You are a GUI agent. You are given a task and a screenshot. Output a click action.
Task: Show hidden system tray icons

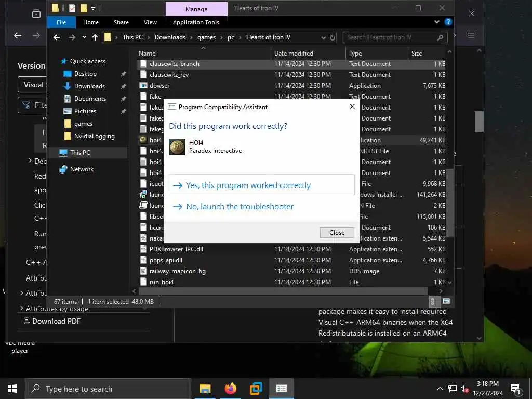(x=440, y=389)
